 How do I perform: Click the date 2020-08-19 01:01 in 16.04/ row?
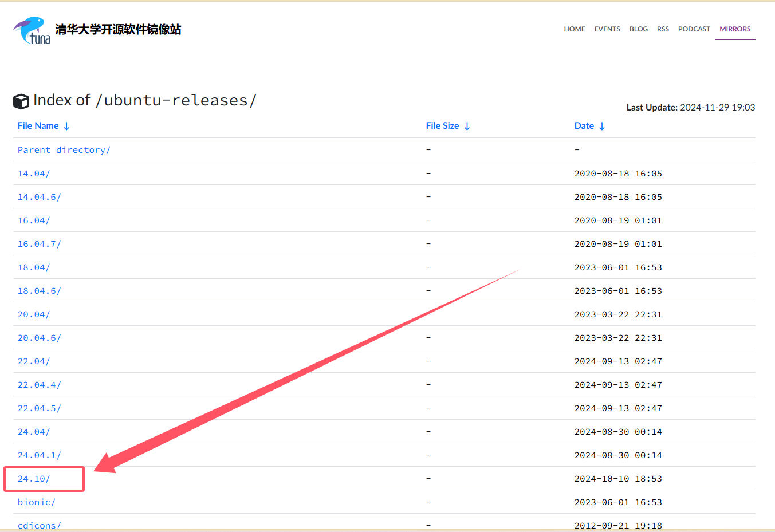618,220
